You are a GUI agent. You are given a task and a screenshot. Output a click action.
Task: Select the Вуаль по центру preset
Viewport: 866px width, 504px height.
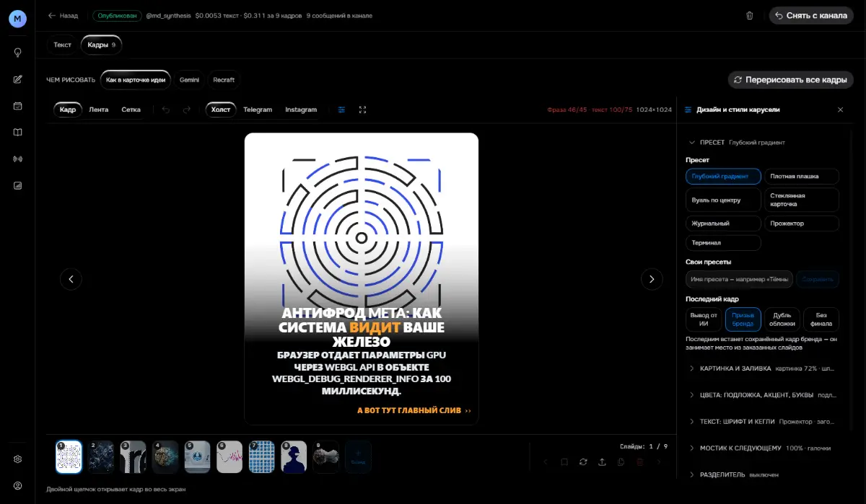[x=723, y=200]
